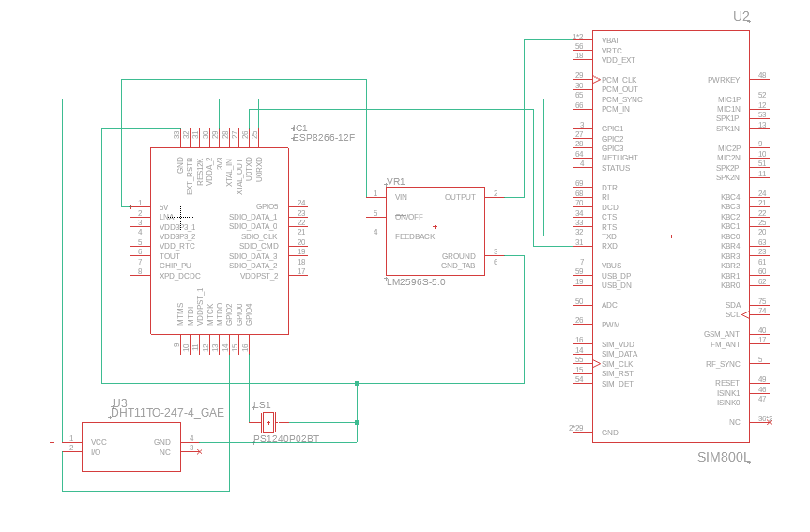Click the PWRKEY pin on SIM800L
This screenshot has height=532, width=810.
[x=724, y=80]
